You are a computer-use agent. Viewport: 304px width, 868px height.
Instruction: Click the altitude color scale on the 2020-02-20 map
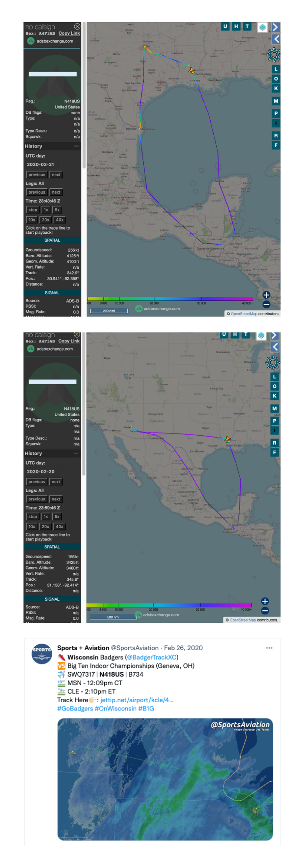(x=169, y=605)
